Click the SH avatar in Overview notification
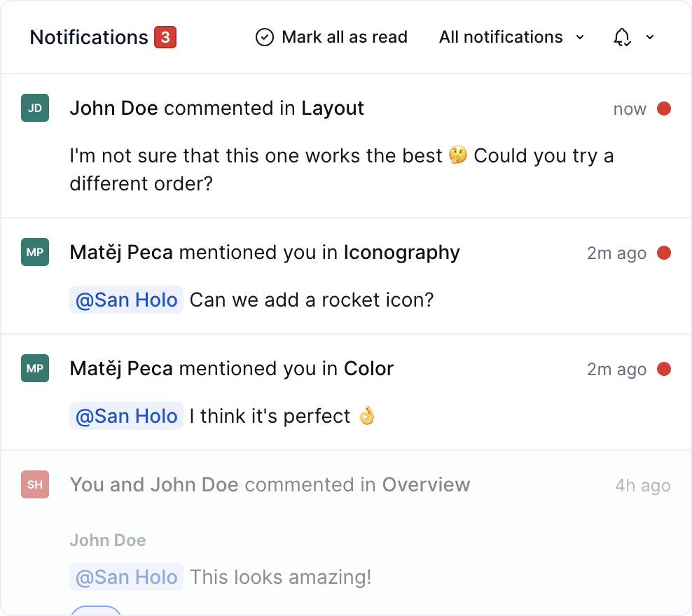This screenshot has width=692, height=616. pyautogui.click(x=35, y=484)
